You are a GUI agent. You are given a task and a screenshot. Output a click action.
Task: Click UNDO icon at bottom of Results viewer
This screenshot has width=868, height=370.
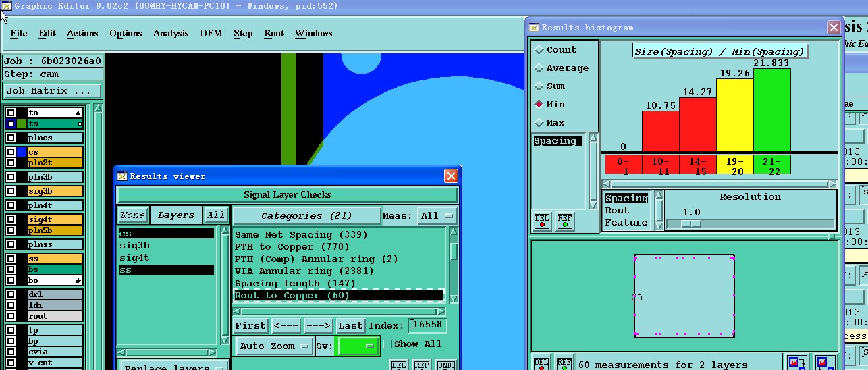tap(445, 365)
